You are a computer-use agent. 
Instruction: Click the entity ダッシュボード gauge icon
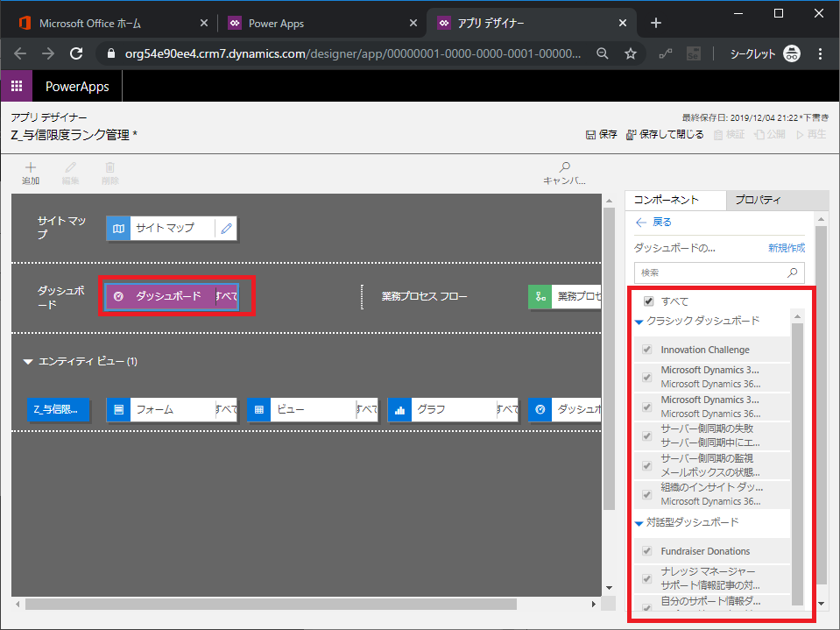[x=540, y=410]
